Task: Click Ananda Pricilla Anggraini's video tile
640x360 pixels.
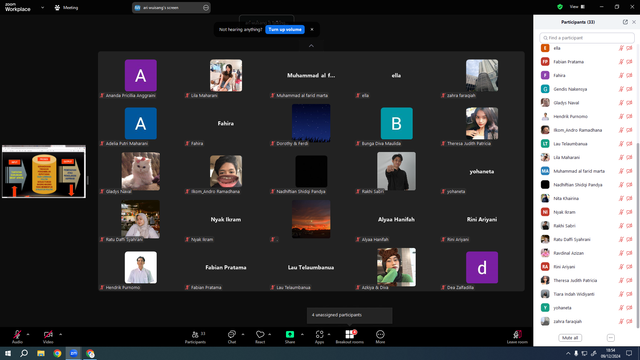Action: [x=140, y=76]
